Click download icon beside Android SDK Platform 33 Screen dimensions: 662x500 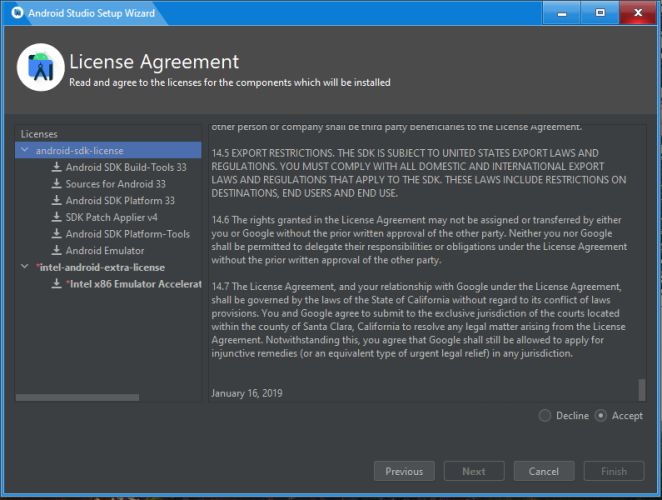tap(56, 201)
